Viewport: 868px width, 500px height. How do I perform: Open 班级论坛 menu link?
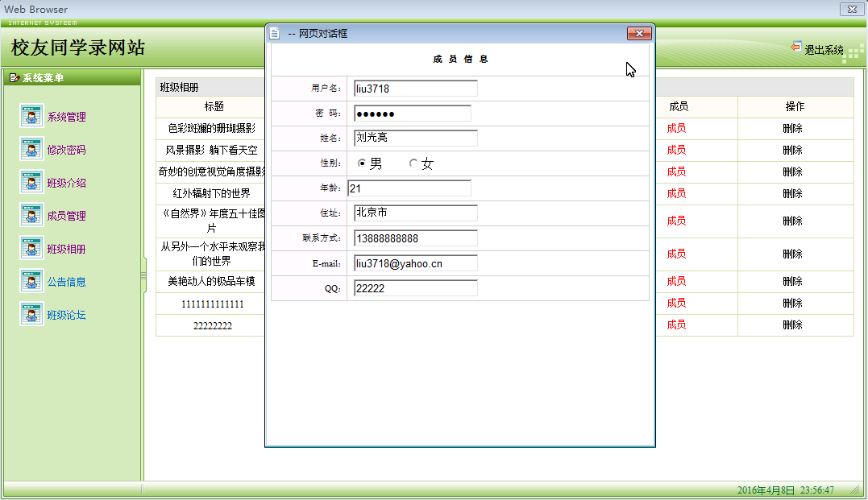(66, 316)
